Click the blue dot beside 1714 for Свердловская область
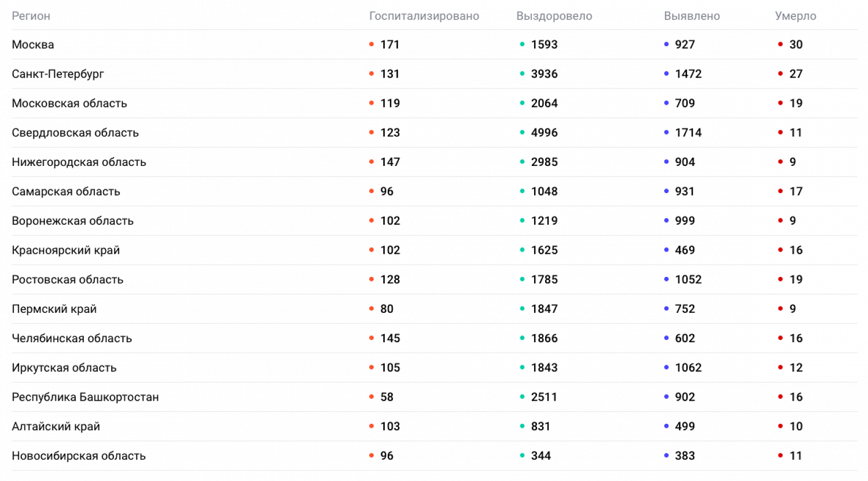The width and height of the screenshot is (868, 481). [x=666, y=132]
